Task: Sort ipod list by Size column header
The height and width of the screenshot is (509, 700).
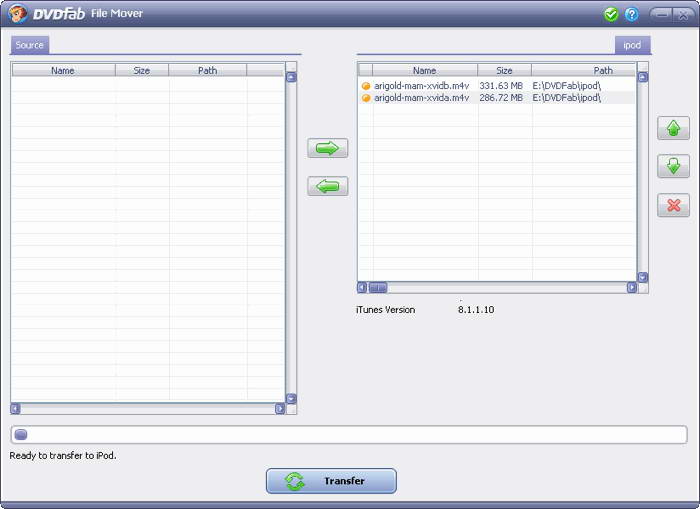Action: point(504,70)
